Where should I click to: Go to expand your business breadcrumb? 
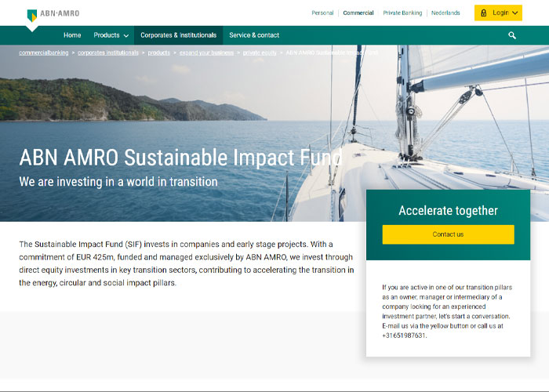[x=206, y=53]
